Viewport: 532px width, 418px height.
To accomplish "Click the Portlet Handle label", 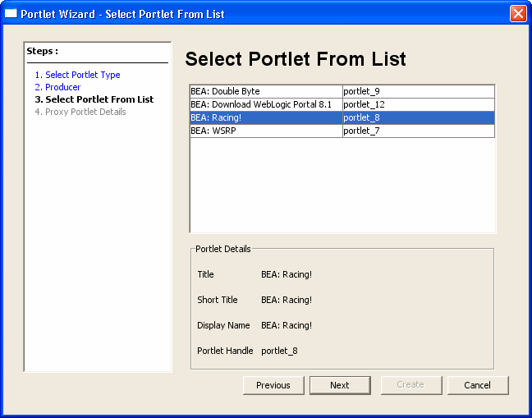I will (x=225, y=351).
